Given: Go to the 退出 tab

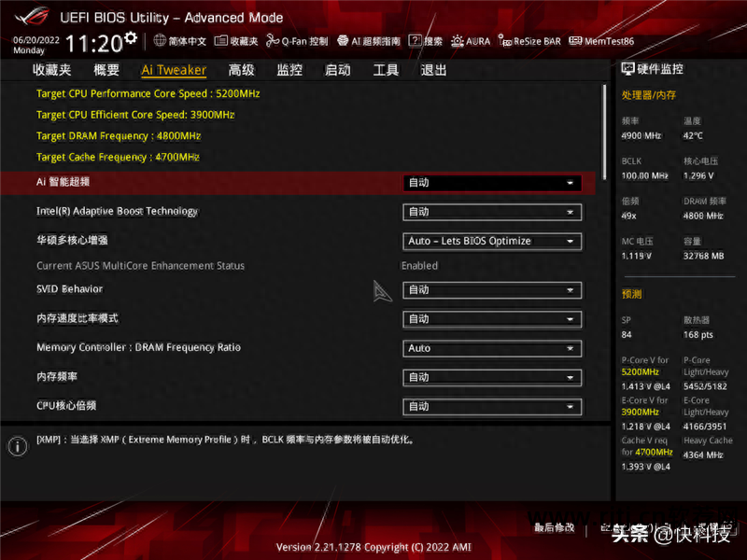Looking at the screenshot, I should tap(433, 70).
